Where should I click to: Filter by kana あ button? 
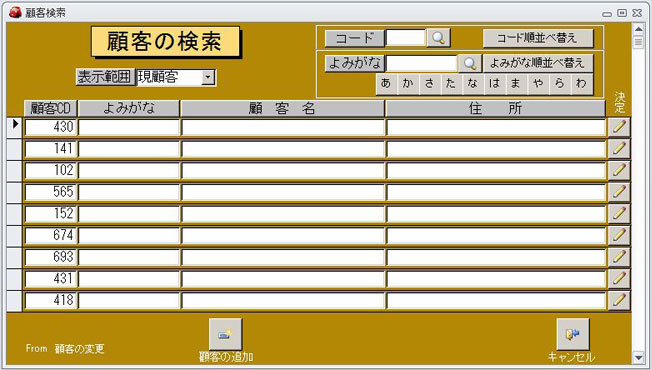[x=386, y=84]
